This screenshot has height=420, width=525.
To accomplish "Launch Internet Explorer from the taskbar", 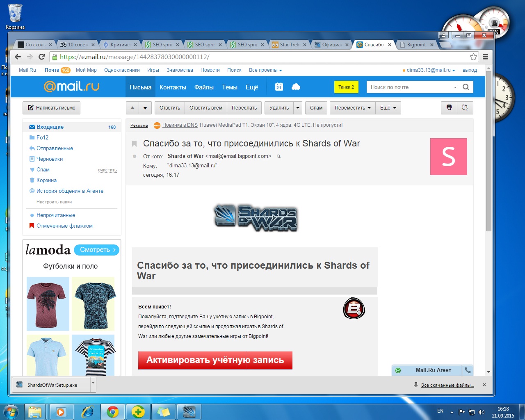I will click(x=87, y=412).
